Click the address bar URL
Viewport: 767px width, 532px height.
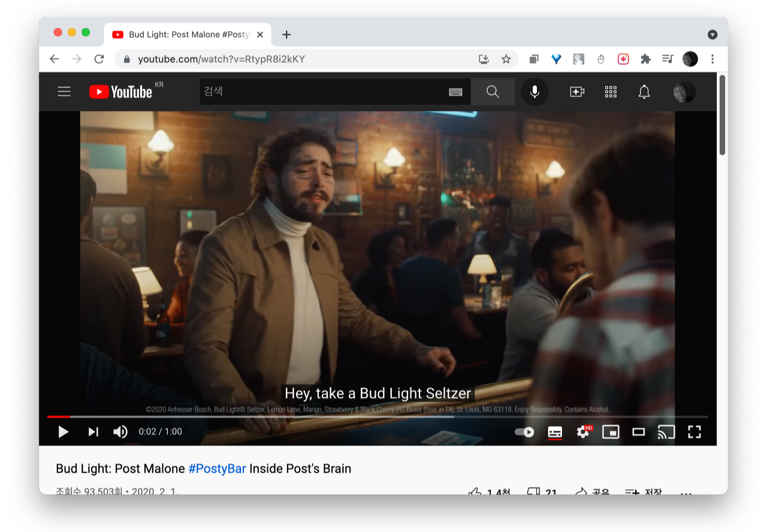(222, 59)
